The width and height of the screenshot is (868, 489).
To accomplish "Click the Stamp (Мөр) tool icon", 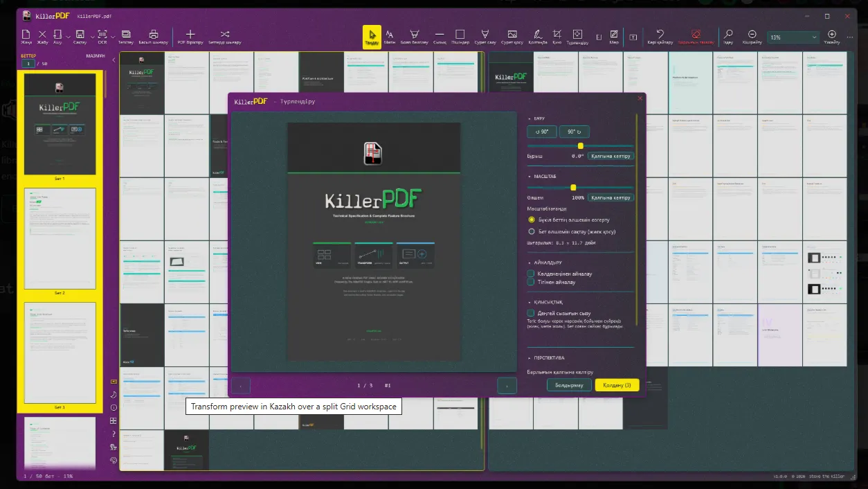I will point(614,34).
